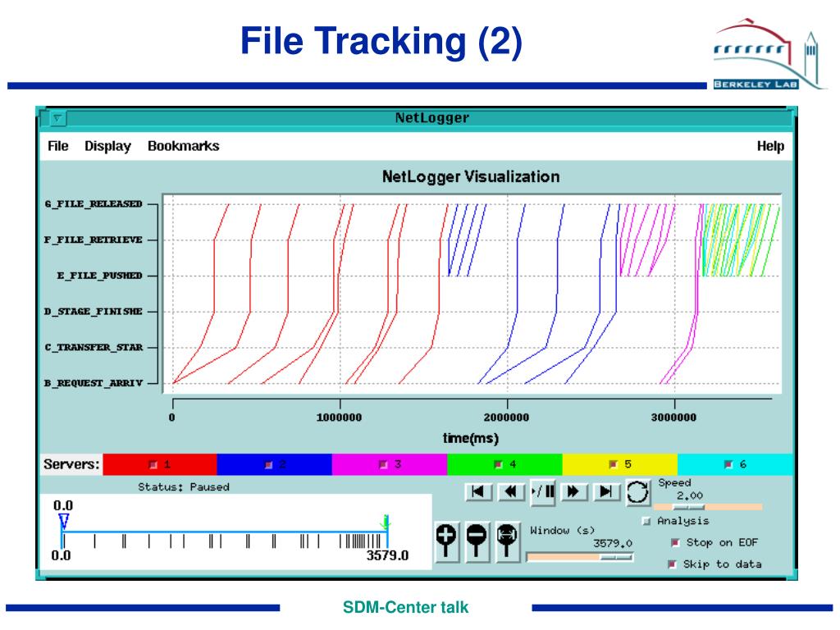Open the File menu
The height and width of the screenshot is (630, 840).
pos(58,146)
